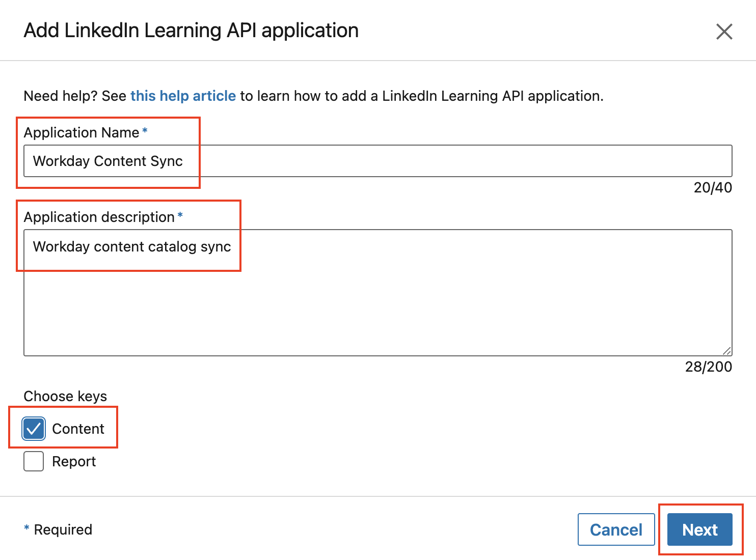The width and height of the screenshot is (756, 560).
Task: Select the text Workday Content Sync
Action: coord(108,161)
